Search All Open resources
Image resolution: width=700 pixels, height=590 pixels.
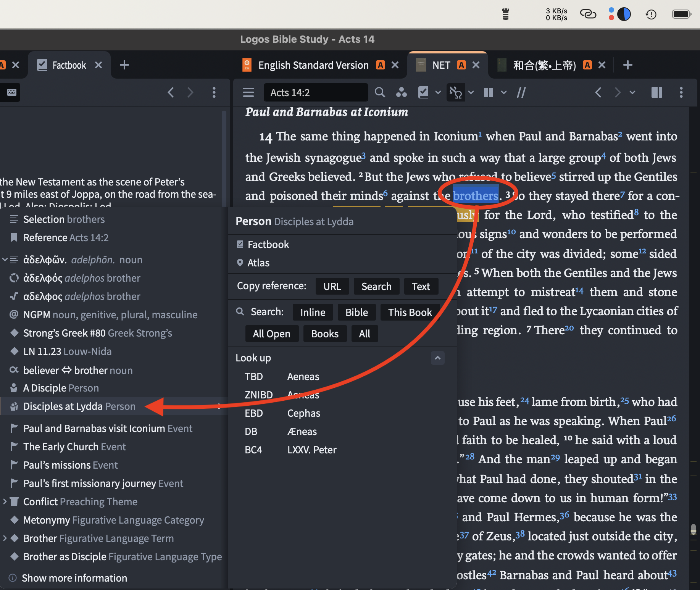(271, 334)
